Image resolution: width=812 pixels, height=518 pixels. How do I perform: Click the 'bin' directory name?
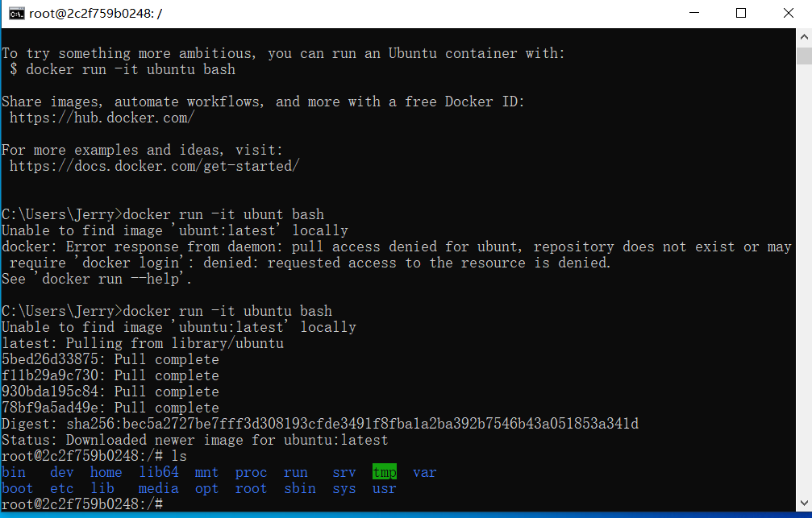(x=14, y=472)
